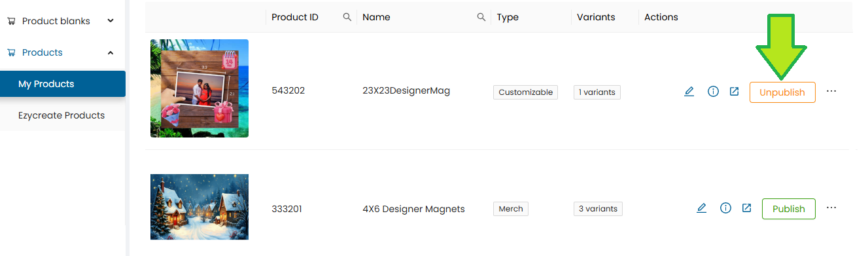The image size is (868, 256).
Task: Open more options for product 543202
Action: click(831, 92)
